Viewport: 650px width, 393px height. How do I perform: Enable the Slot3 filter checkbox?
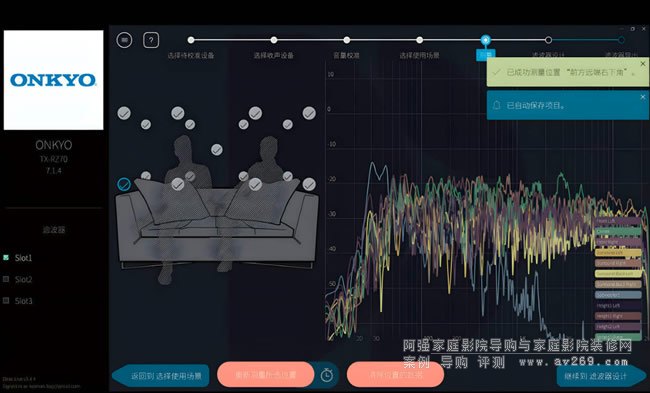(6, 301)
